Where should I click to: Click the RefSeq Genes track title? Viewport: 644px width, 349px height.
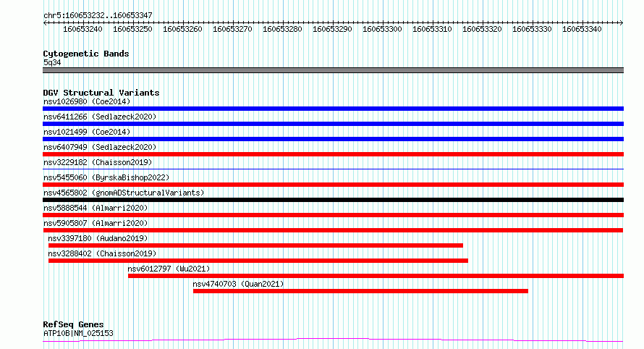pos(73,324)
